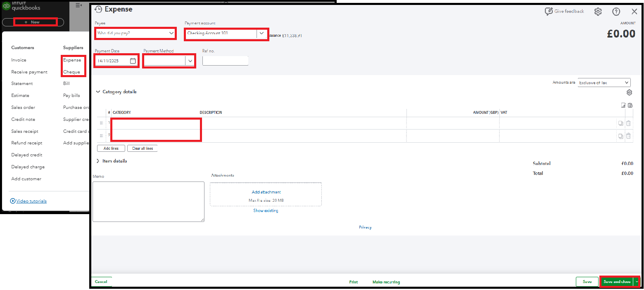Open the Give feedback speech bubble icon
Image resolution: width=644 pixels, height=290 pixels.
(x=549, y=11)
